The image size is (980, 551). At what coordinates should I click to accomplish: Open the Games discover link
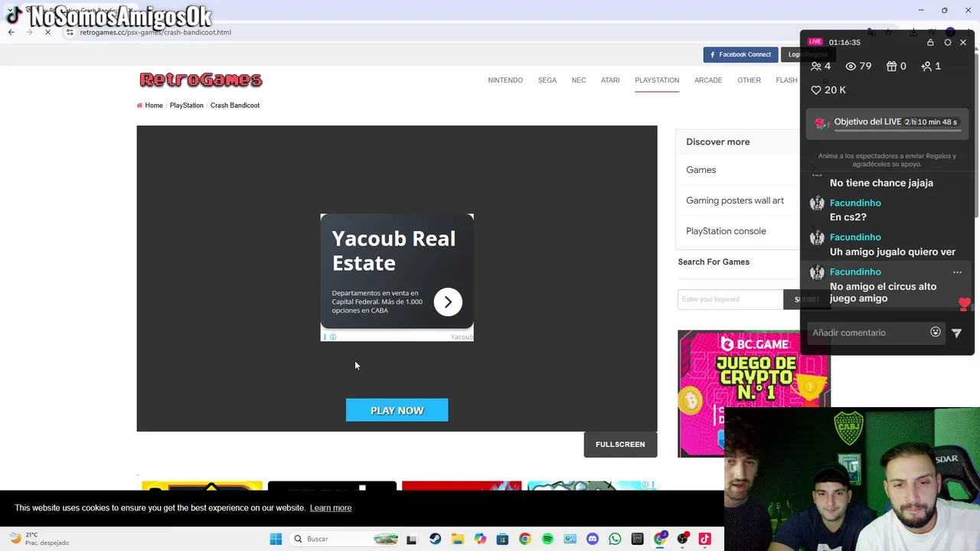point(701,170)
